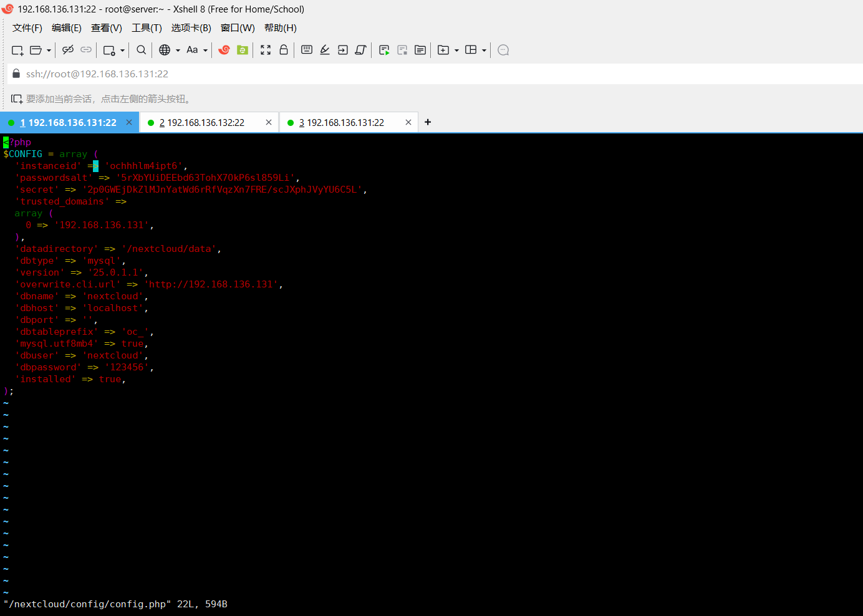Click the keyboard key mapping icon
863x616 pixels.
(307, 50)
